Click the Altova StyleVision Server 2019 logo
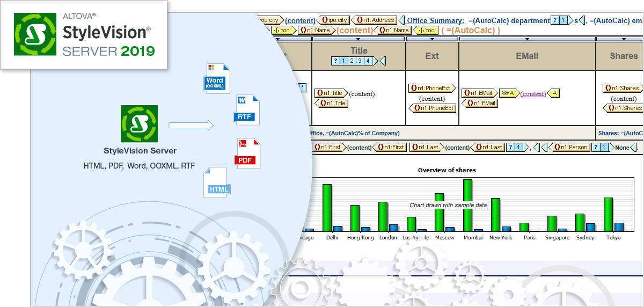The image size is (644, 307). pyautogui.click(x=83, y=33)
